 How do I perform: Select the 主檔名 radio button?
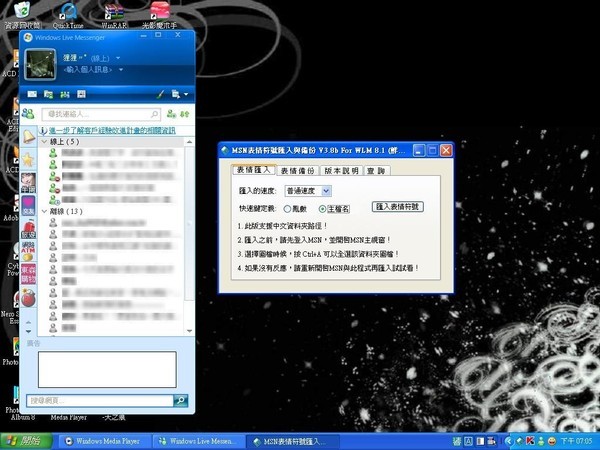(x=322, y=209)
